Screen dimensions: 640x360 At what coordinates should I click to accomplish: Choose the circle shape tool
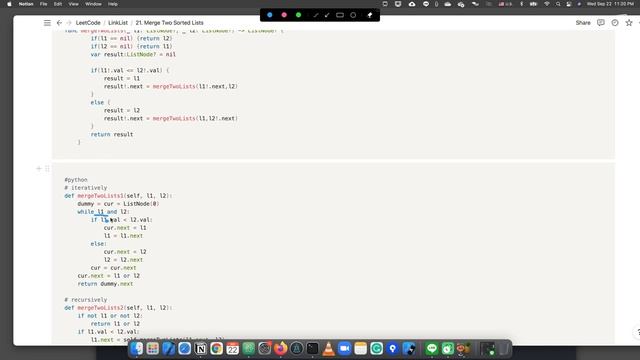(x=353, y=15)
